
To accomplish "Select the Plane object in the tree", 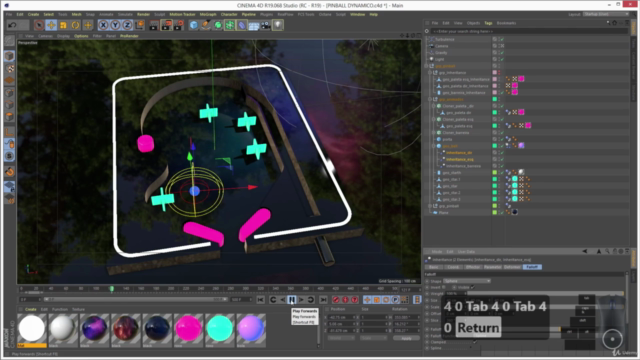I will 443,212.
